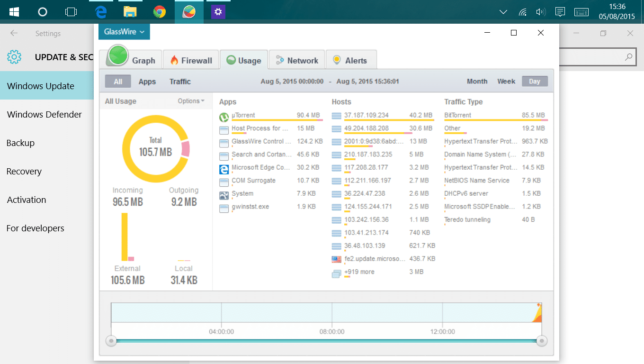Screen dimensions: 644x364
Task: Select the All usage filter
Action: tap(118, 82)
